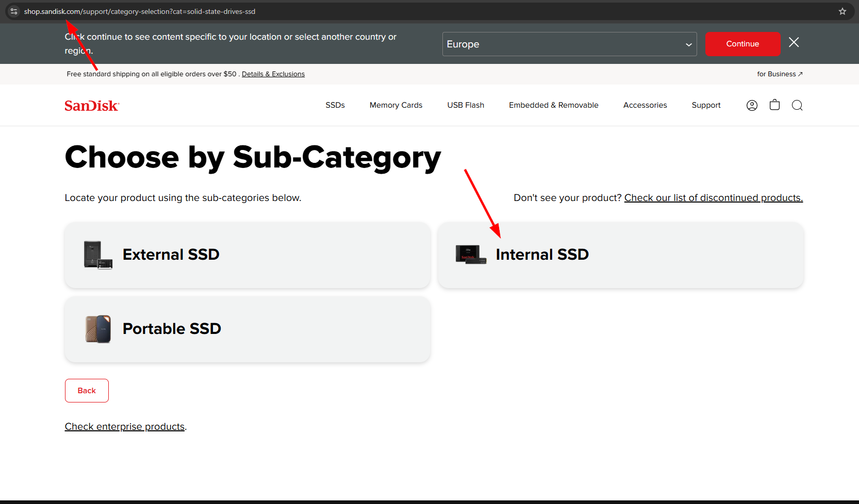Image resolution: width=859 pixels, height=504 pixels.
Task: Open the Check enterprise products link
Action: point(125,427)
